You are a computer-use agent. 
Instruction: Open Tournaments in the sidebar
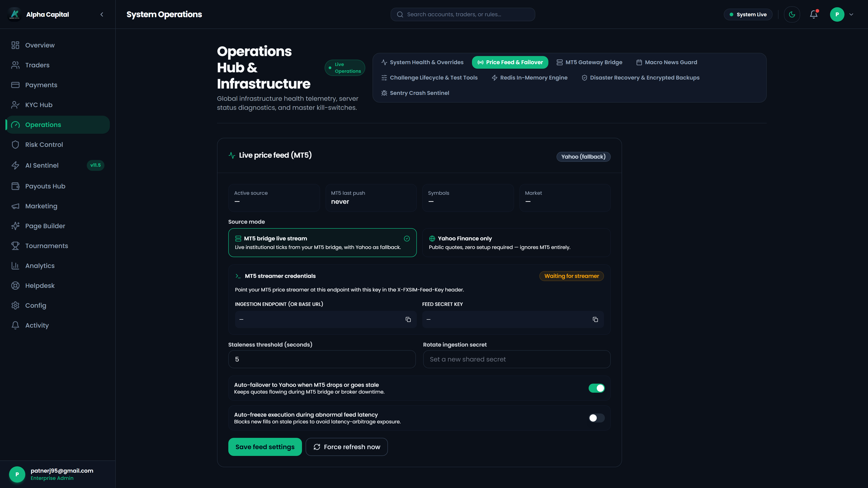coord(58,246)
